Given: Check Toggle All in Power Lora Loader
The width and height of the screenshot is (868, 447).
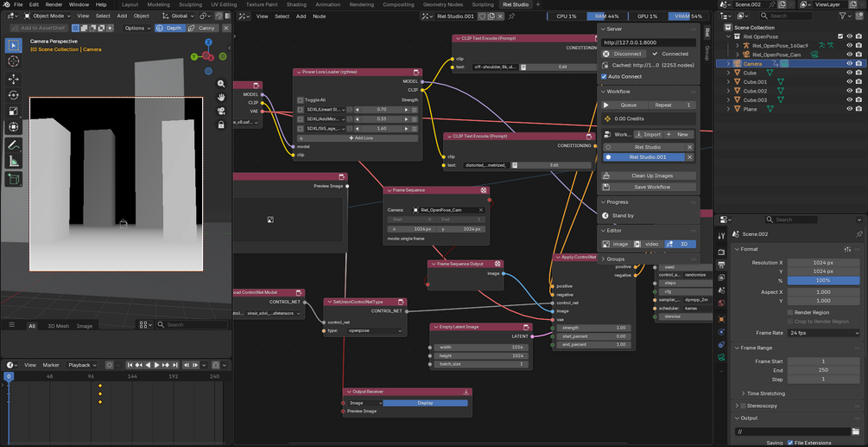Looking at the screenshot, I should click(x=301, y=100).
